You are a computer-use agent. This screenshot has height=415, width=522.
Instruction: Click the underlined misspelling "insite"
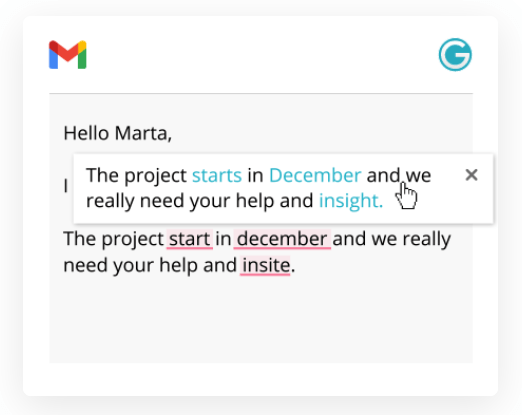[265, 266]
